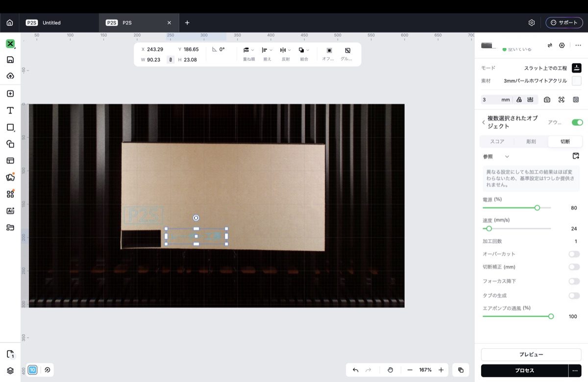Open the settings gear in top bar

point(532,23)
